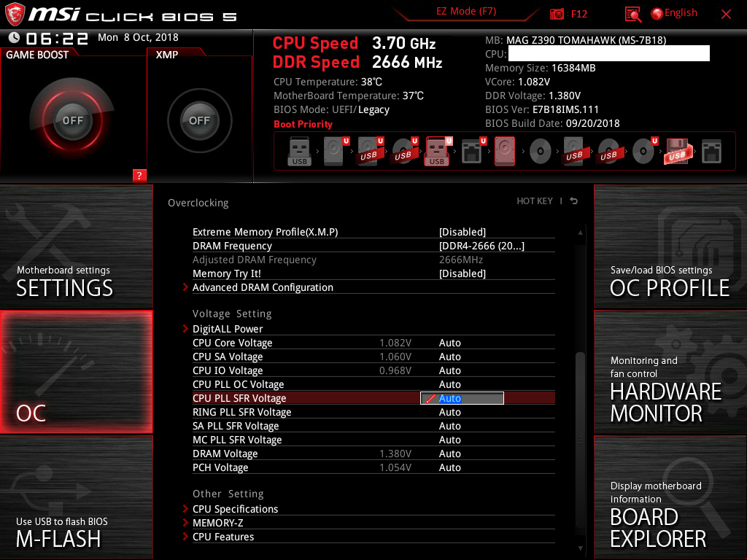Click the red question mark help icon

coord(139,175)
